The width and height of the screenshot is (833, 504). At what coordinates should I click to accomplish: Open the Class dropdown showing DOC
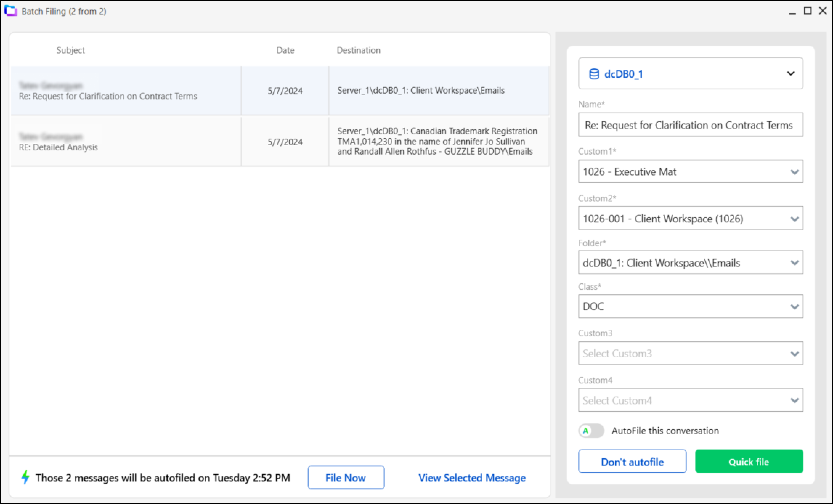coord(794,306)
